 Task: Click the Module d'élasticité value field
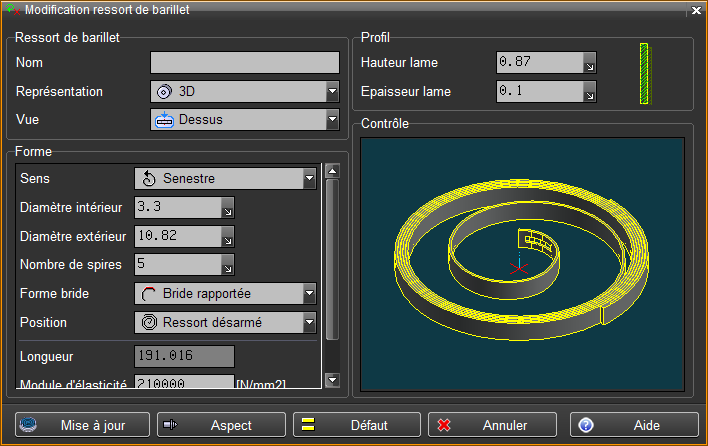coord(184,382)
